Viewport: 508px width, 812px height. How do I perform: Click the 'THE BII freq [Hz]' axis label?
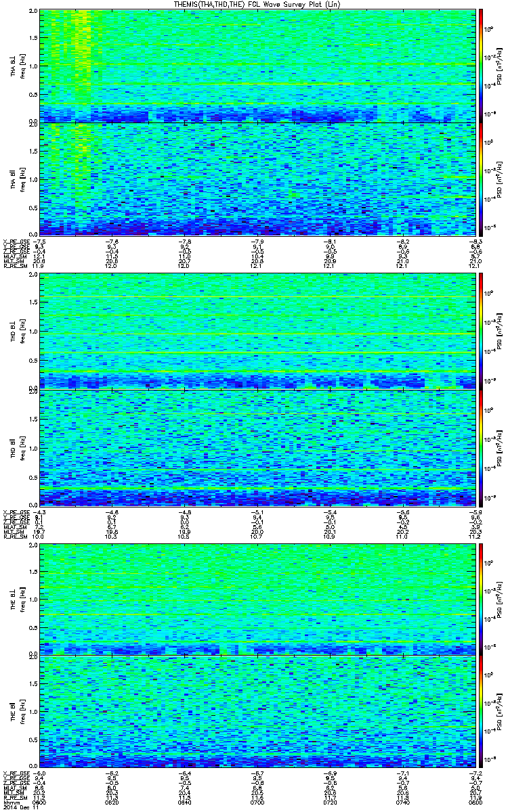click(16, 710)
